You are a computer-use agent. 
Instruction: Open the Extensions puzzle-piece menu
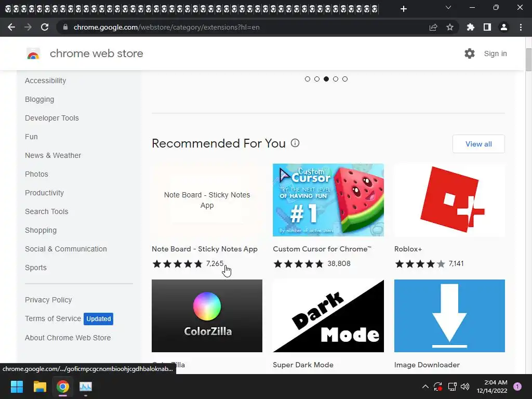471,27
